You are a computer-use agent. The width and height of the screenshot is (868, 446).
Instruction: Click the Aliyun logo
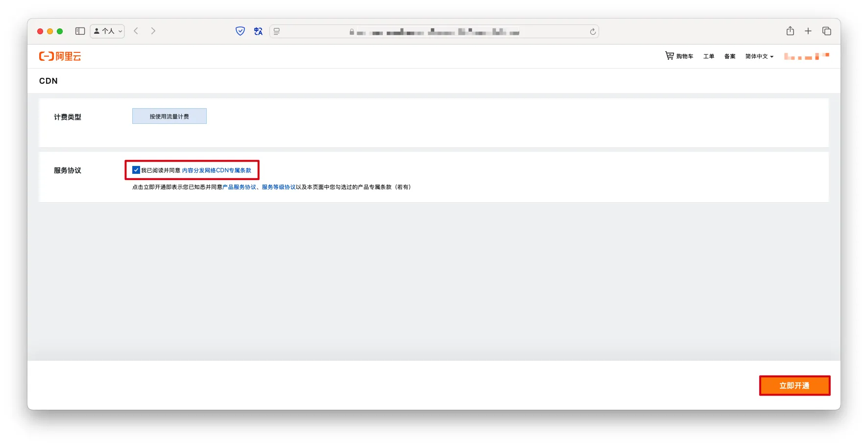(x=60, y=56)
